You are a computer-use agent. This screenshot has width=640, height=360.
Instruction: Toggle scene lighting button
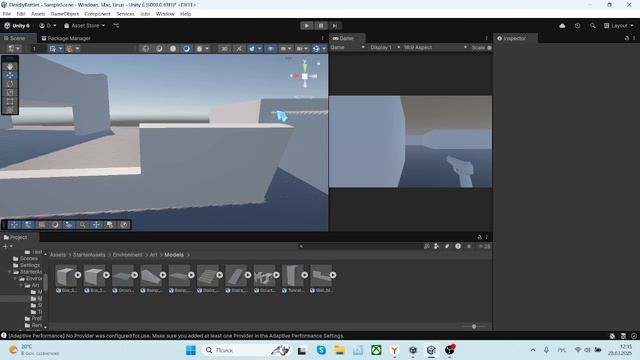[x=239, y=49]
